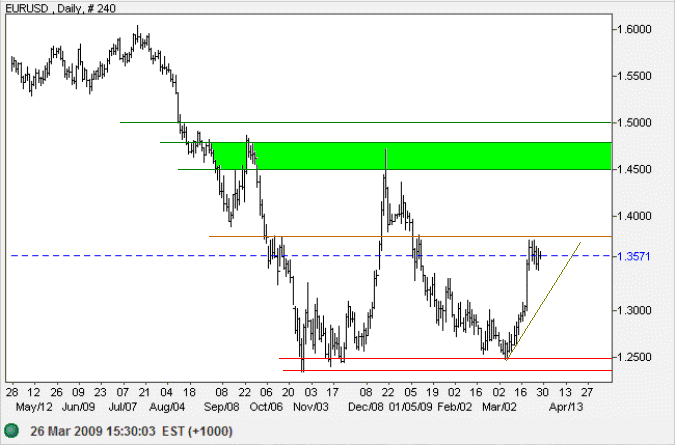This screenshot has height=445, width=675.
Task: Click the day number 27 on date axis
Action: click(587, 392)
